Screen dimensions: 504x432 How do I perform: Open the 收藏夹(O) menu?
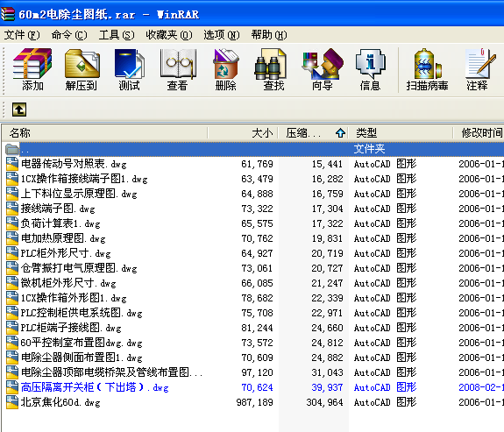(169, 35)
